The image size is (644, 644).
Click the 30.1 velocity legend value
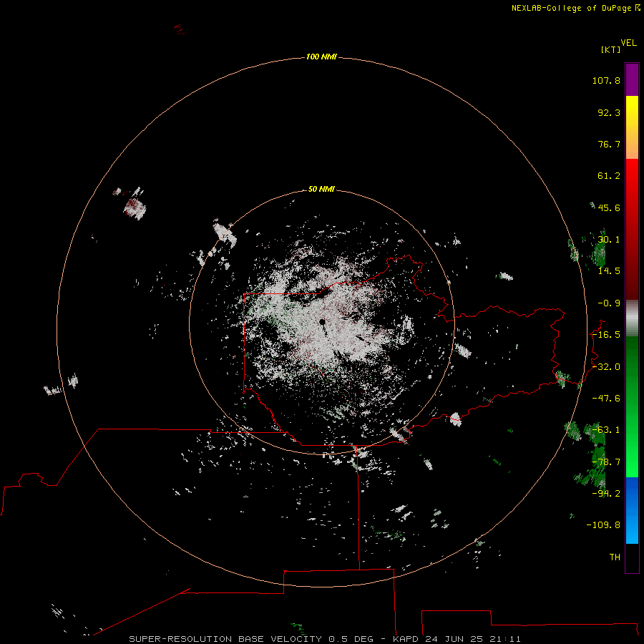(609, 240)
